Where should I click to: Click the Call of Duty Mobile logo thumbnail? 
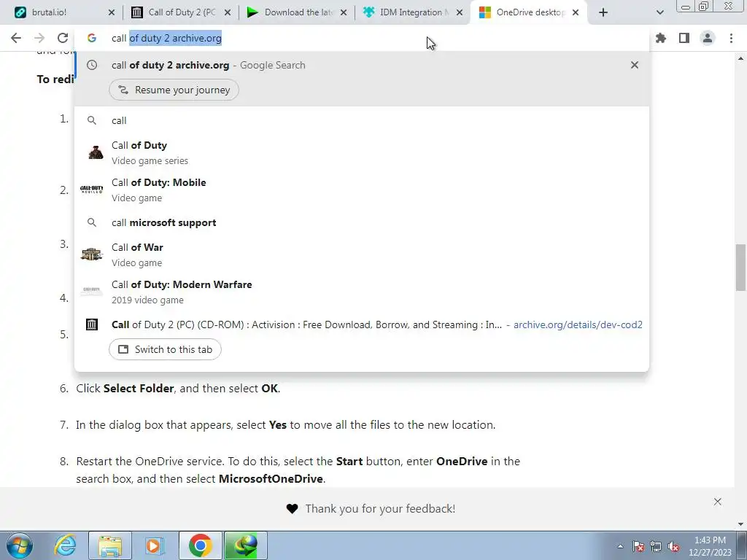[91, 190]
